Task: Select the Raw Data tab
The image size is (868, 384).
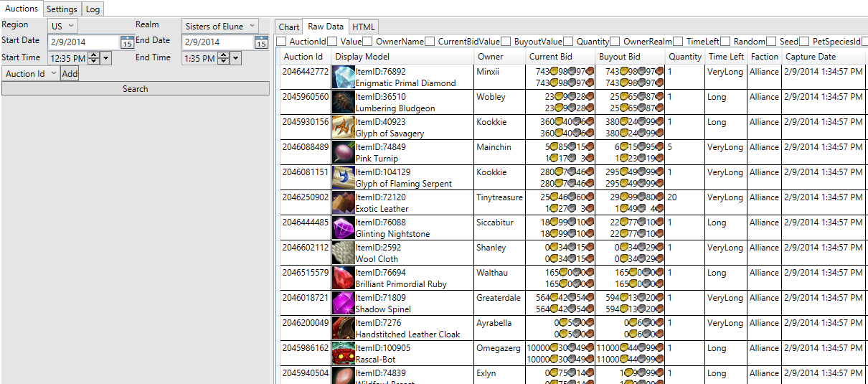Action: 326,27
